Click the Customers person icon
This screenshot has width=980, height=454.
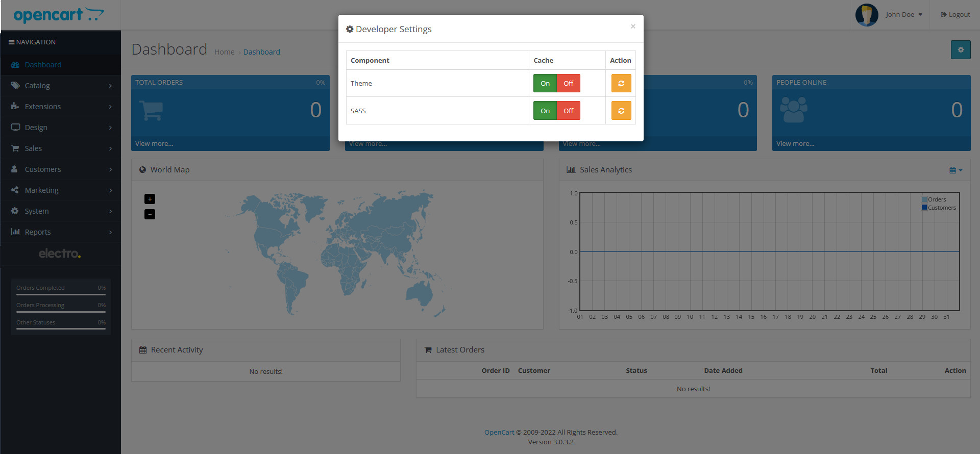[14, 169]
